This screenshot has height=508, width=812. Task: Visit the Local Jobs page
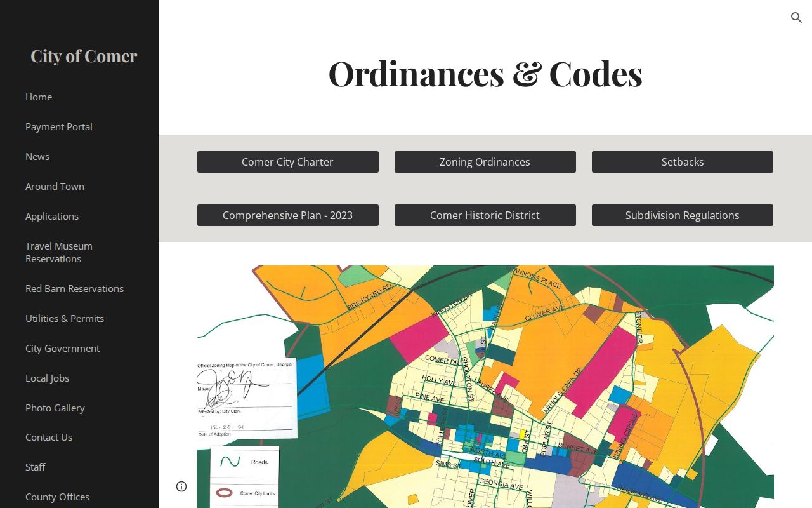47,378
